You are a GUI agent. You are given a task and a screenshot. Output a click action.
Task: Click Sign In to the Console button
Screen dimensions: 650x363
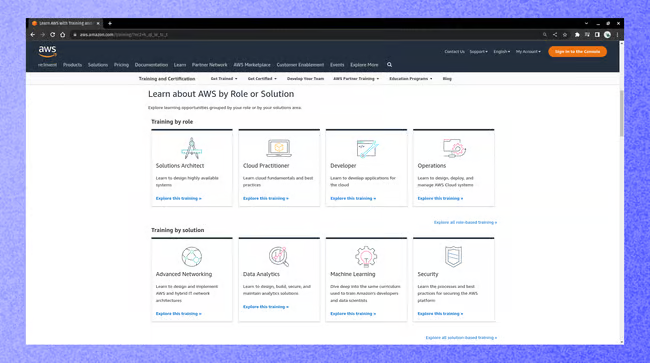click(577, 51)
